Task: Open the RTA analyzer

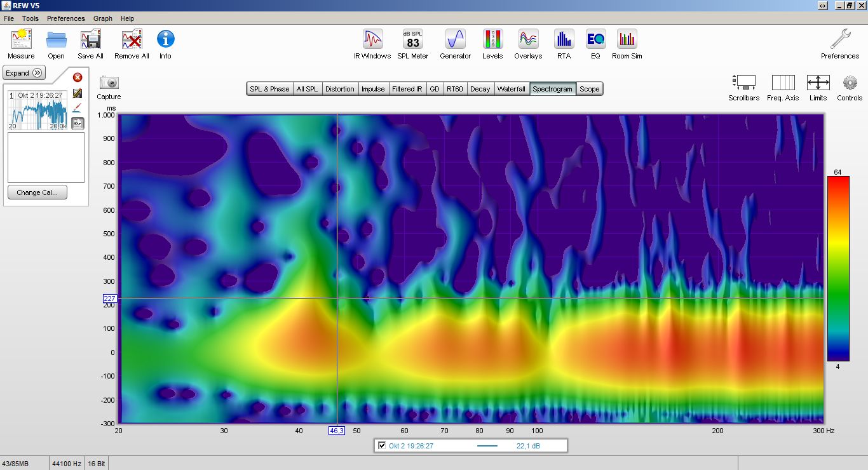Action: [x=564, y=39]
